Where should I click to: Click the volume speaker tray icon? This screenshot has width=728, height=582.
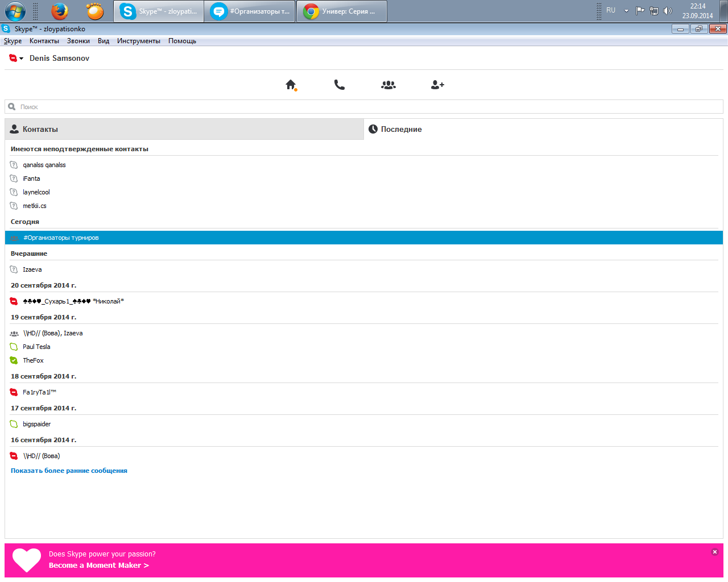tap(668, 11)
